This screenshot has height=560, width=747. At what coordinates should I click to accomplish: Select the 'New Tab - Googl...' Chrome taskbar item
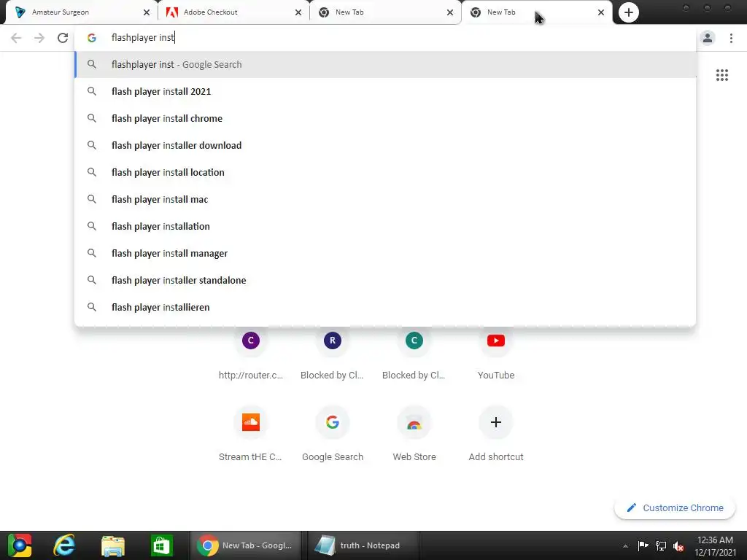tap(246, 545)
